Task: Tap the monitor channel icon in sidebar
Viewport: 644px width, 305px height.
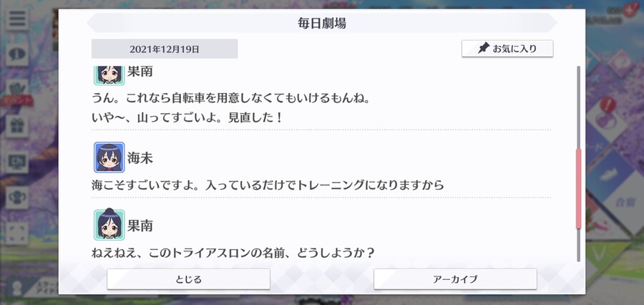Action: (x=17, y=162)
